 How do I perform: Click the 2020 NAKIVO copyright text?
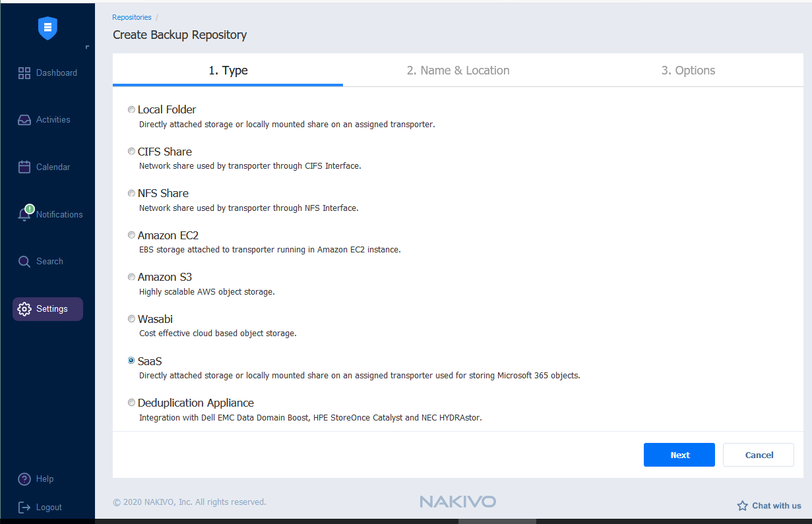tap(189, 502)
